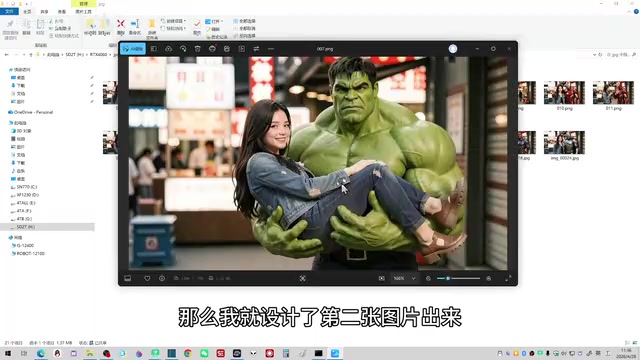Screen dimensions: 640x360
Task: Select OneDrive - Personal in navigation pane
Action: 33,112
